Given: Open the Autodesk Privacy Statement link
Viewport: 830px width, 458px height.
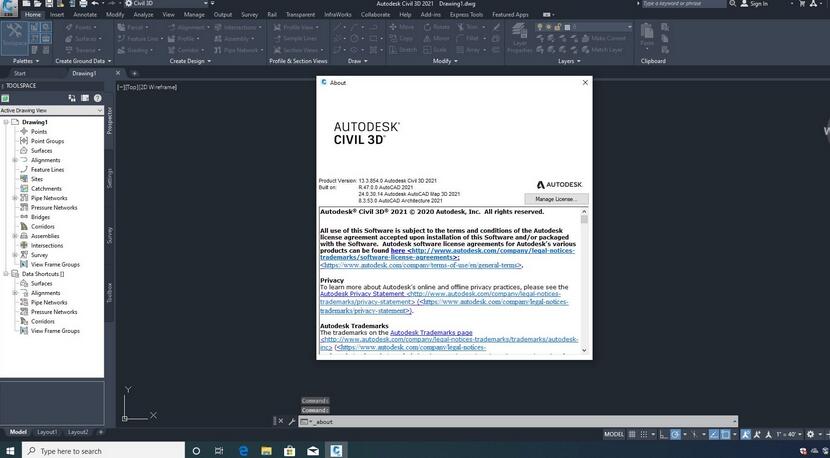Looking at the screenshot, I should (362, 293).
